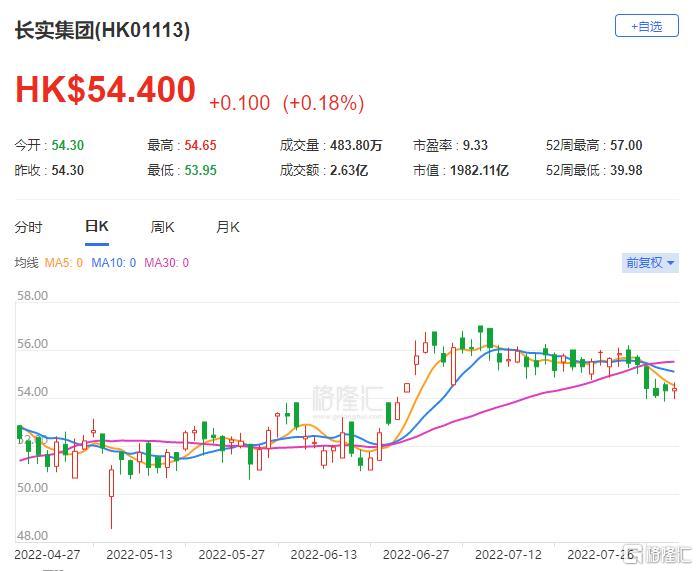Image resolution: width=698 pixels, height=571 pixels.
Task: Click date axis label 2022-06-27
Action: (x=416, y=555)
